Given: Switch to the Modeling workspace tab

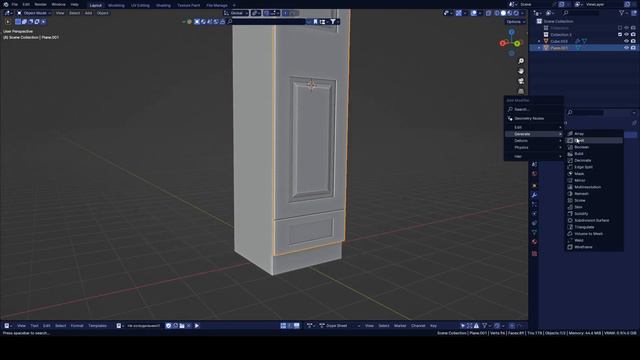Looking at the screenshot, I should (x=116, y=5).
